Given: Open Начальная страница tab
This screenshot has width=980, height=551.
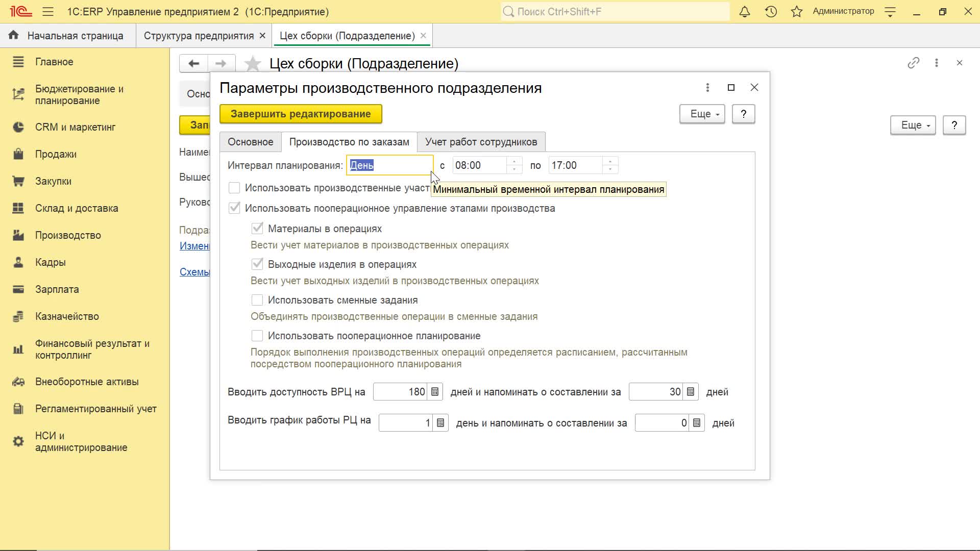Looking at the screenshot, I should click(x=68, y=36).
